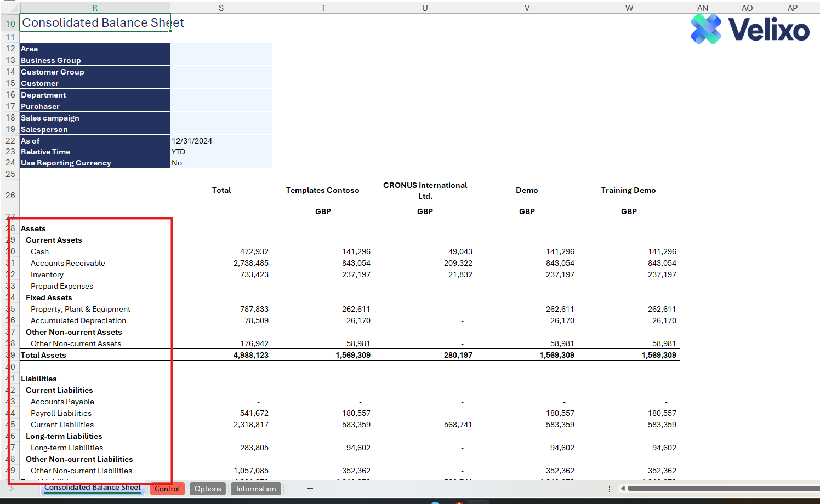Click the tab bar resize dots handle
The image size is (820, 504).
tap(610, 489)
